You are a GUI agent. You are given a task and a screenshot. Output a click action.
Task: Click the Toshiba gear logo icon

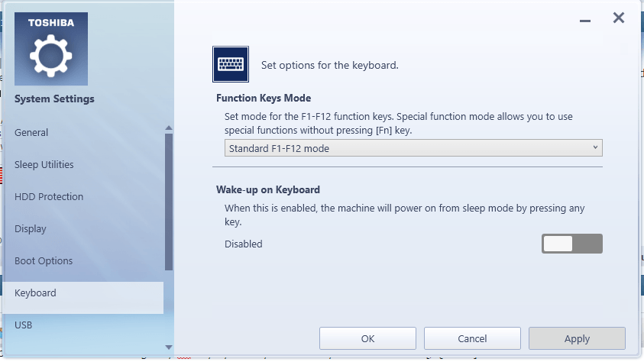tap(51, 49)
